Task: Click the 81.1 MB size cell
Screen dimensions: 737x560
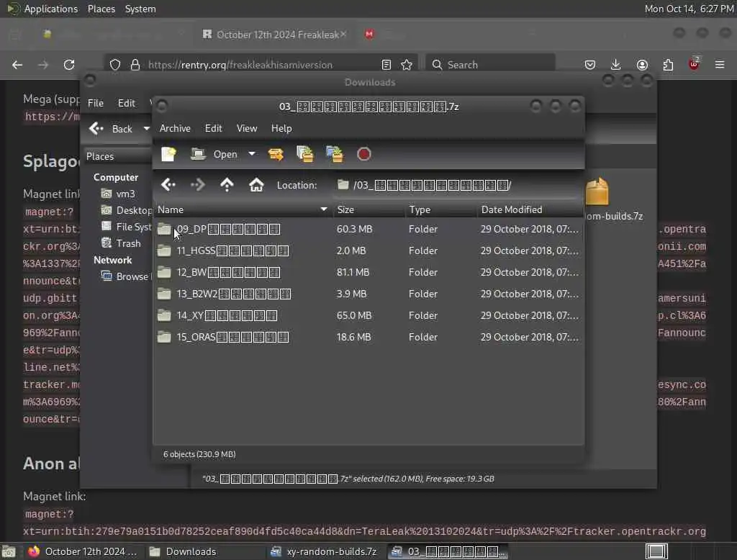Action: [353, 272]
